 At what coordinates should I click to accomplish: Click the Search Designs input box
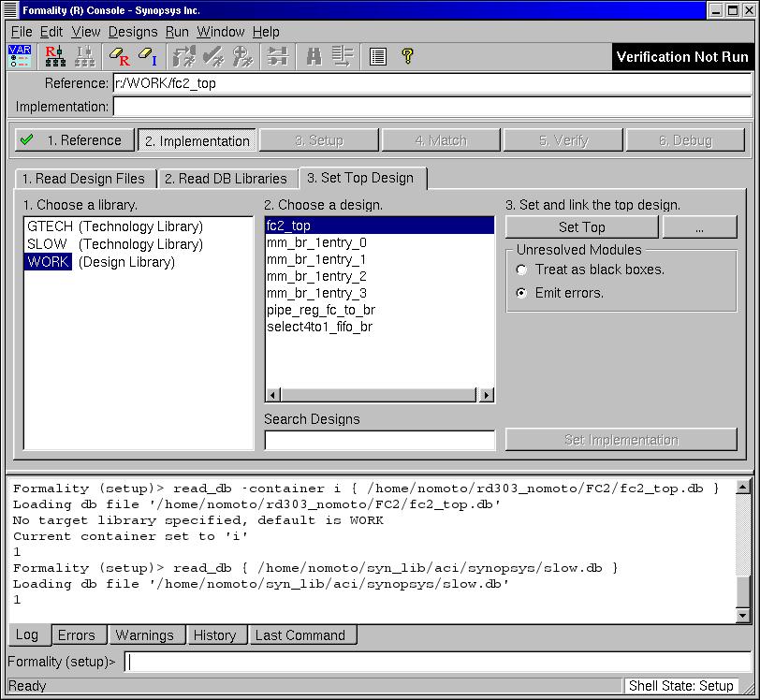tap(380, 440)
